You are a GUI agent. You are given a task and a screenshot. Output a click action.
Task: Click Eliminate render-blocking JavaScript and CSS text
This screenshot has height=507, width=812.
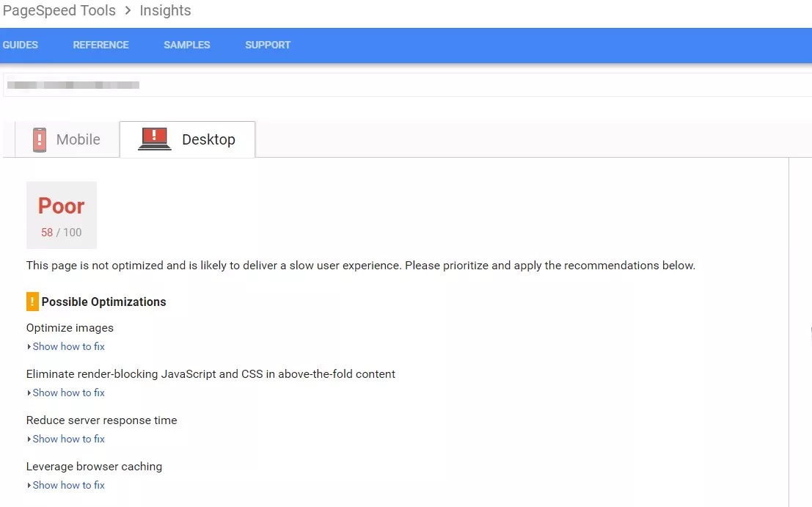pos(211,374)
